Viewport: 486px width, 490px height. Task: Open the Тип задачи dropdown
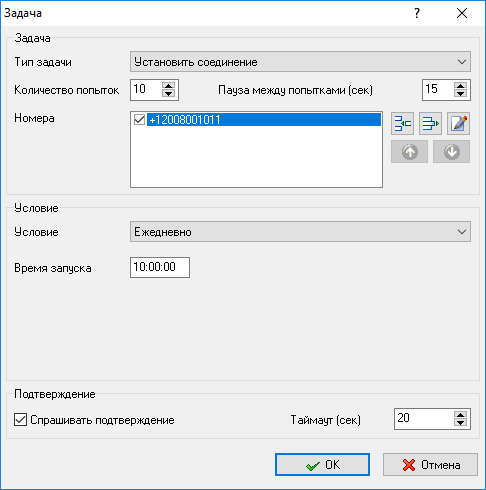click(300, 62)
